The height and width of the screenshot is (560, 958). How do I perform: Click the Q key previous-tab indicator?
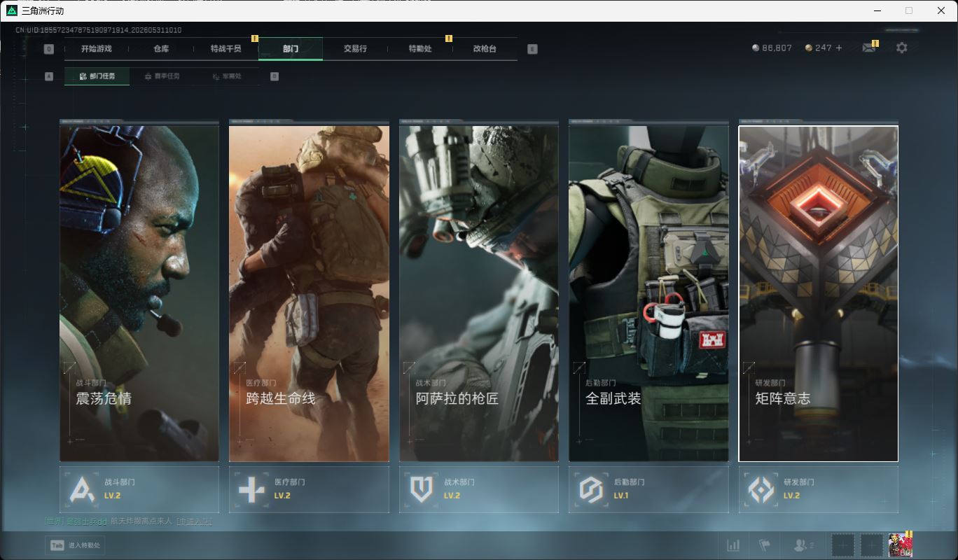coord(48,49)
